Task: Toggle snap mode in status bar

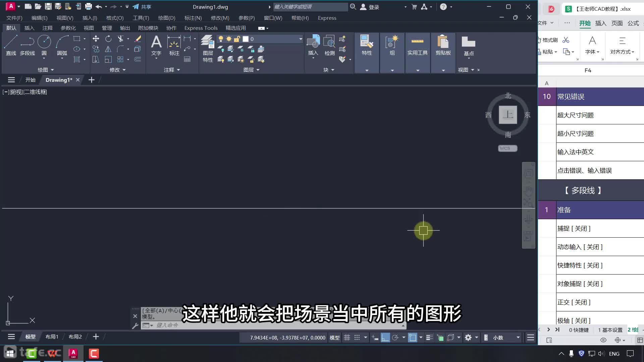Action: pyautogui.click(x=357, y=338)
